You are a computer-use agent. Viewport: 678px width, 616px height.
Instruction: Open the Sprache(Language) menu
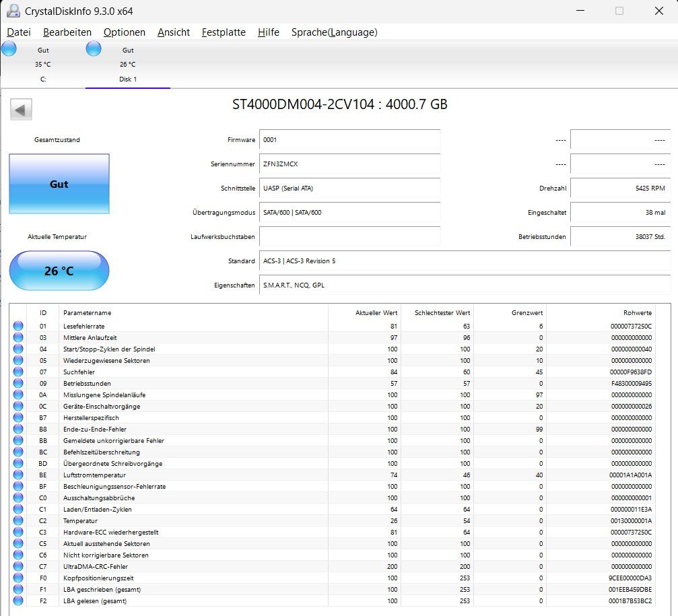334,32
